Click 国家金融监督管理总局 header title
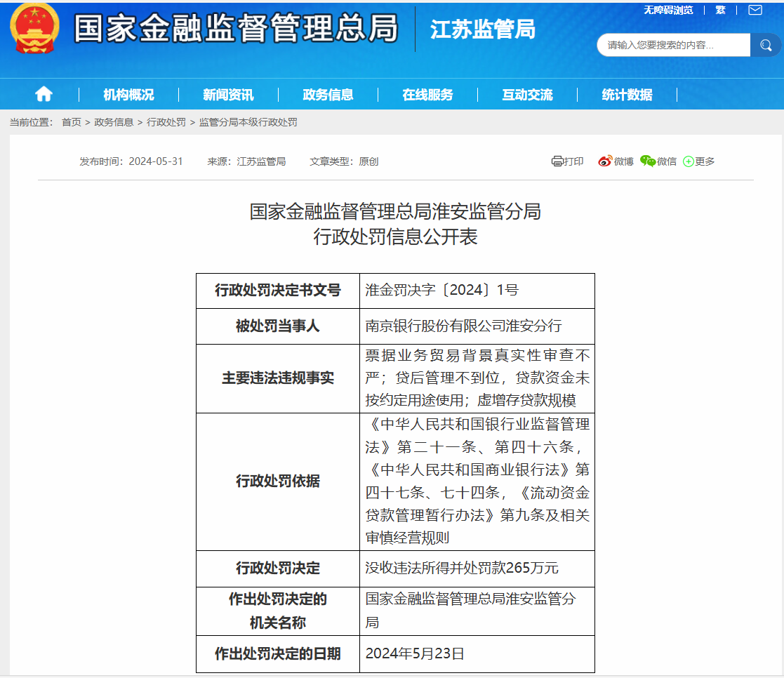Screen dimensions: 784x678 click(237, 28)
